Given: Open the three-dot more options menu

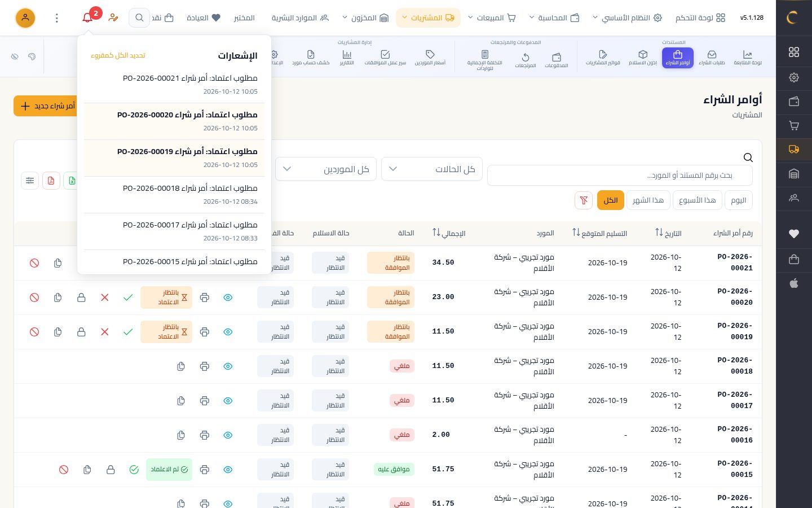Looking at the screenshot, I should click(57, 18).
